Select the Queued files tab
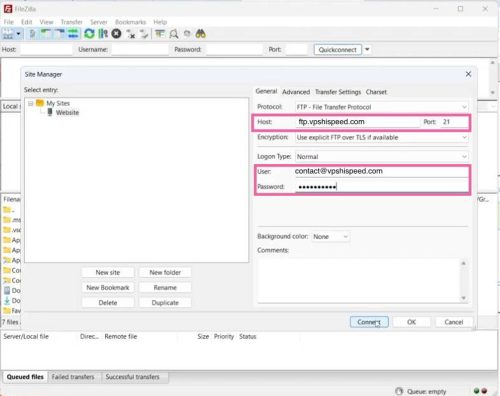Viewport: 500px width, 396px height. click(x=25, y=377)
